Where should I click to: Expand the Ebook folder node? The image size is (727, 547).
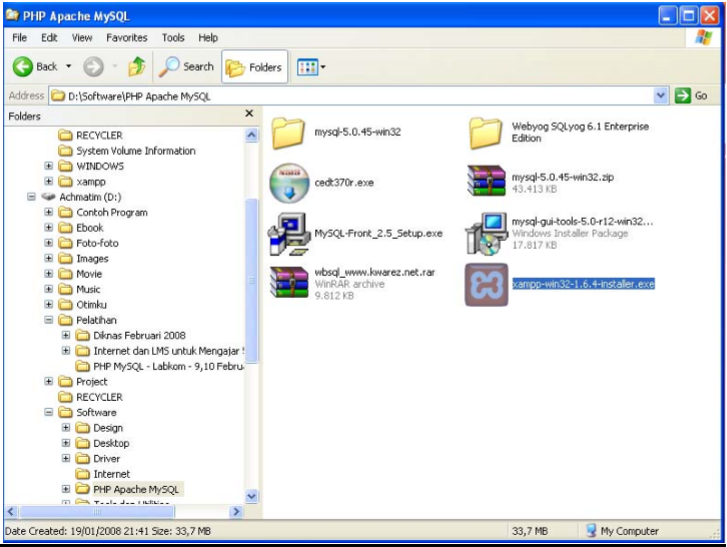point(49,227)
